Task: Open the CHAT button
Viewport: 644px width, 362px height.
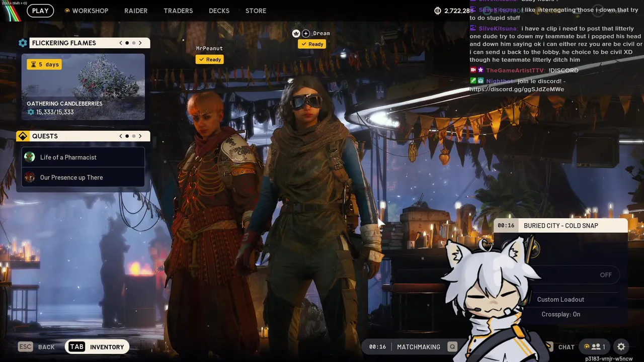Action: (x=566, y=347)
